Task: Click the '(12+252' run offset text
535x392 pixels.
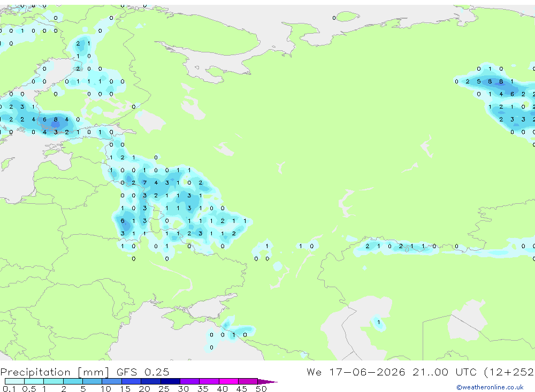Action: click(509, 372)
